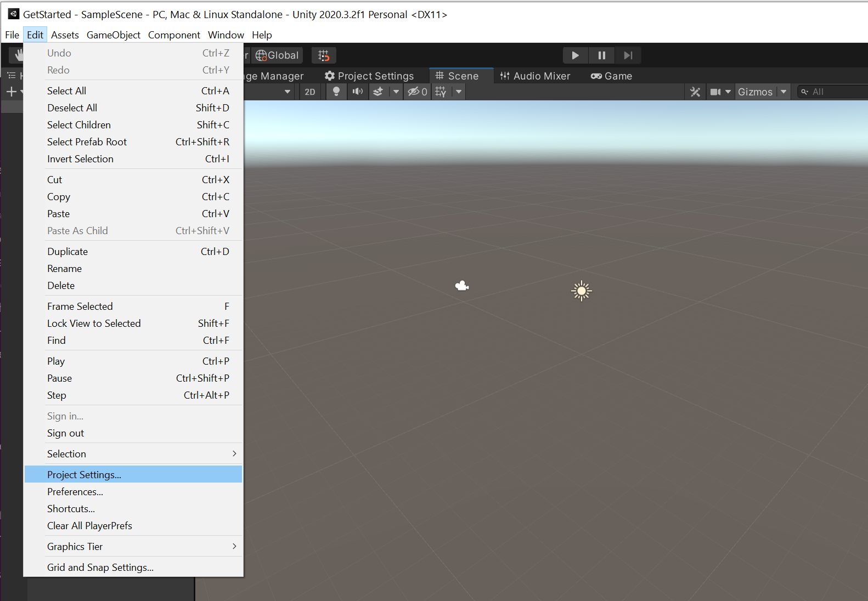Click the scene search field
This screenshot has width=868, height=601.
point(832,92)
